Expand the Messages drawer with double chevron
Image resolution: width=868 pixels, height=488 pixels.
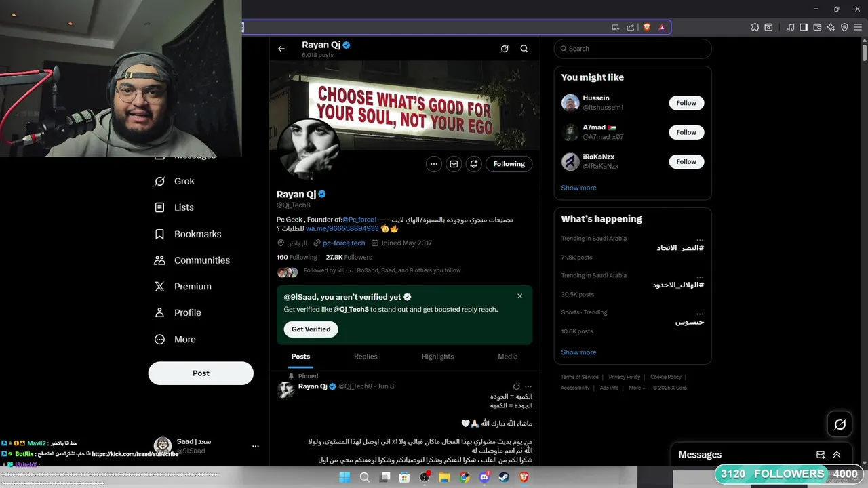837,455
